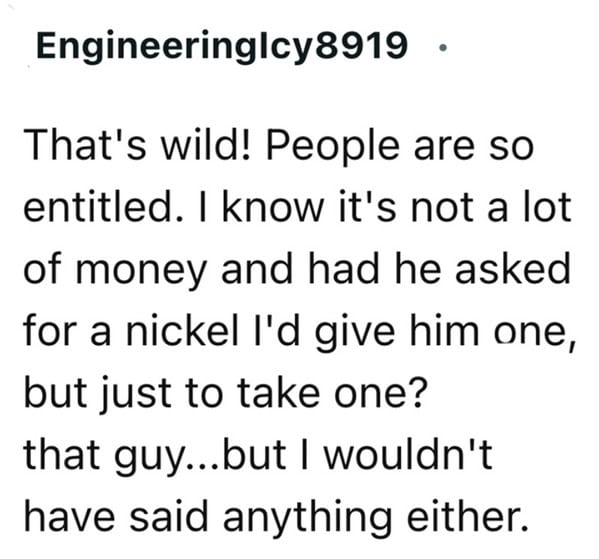This screenshot has height=559, width=599.
Task: Open the EngineeringIcy8919 user profile
Action: tap(222, 47)
